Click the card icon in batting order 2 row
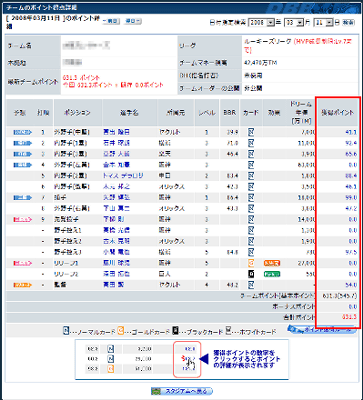The image size is (363, 400). point(251,143)
